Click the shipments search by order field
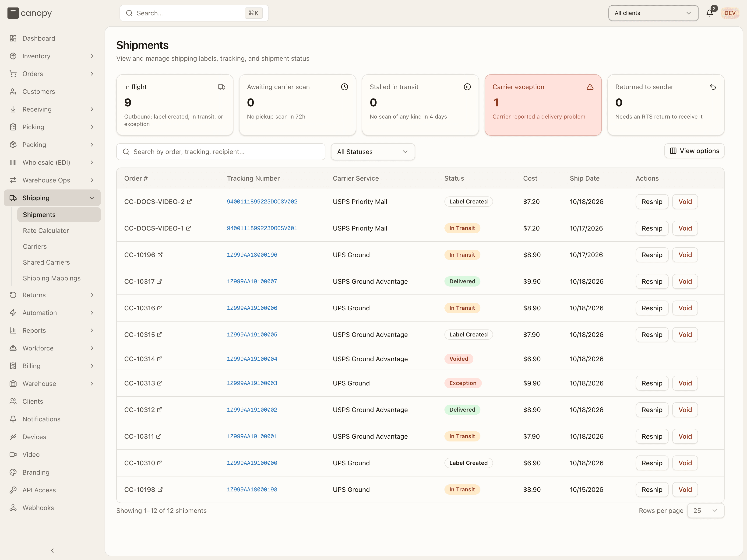This screenshot has height=560, width=747. 221,152
